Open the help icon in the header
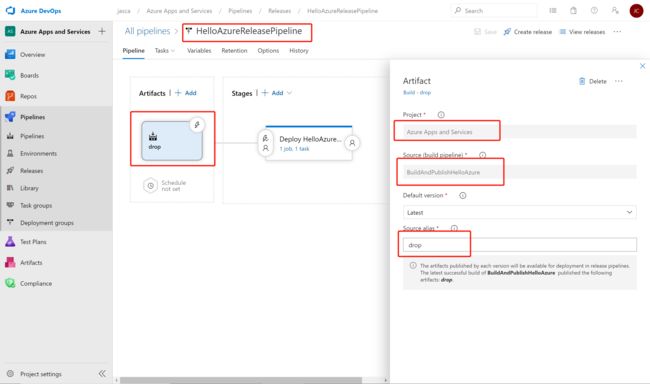The width and height of the screenshot is (650, 384). (594, 11)
